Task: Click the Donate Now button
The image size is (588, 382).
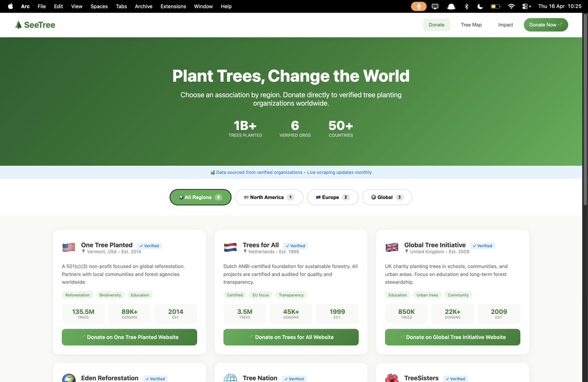Action: click(x=546, y=25)
